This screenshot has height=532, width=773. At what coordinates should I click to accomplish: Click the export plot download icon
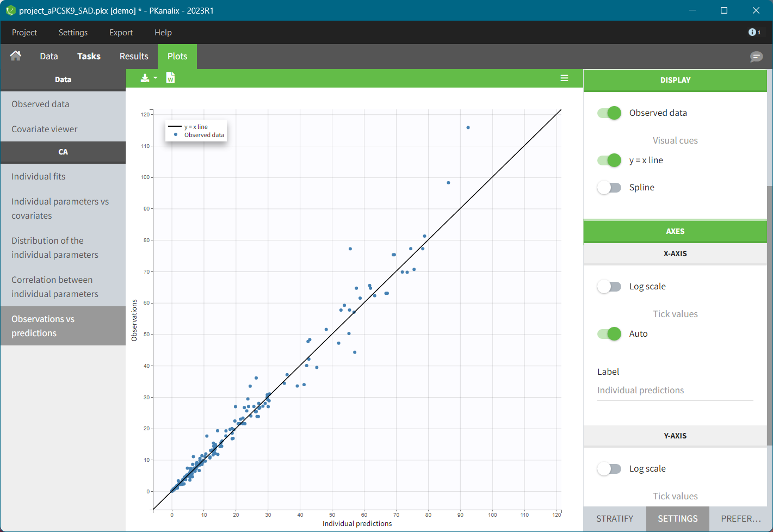point(145,78)
